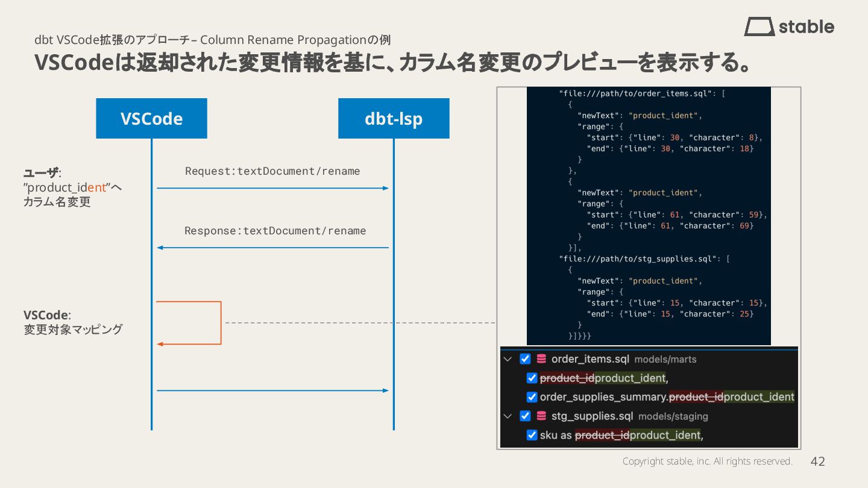Click the JSON code screenshot thumbnail
868x488 pixels.
649,216
